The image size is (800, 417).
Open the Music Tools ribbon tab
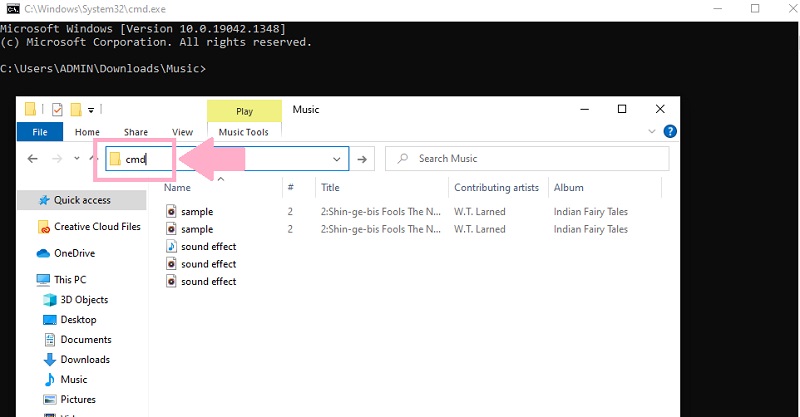coord(244,132)
